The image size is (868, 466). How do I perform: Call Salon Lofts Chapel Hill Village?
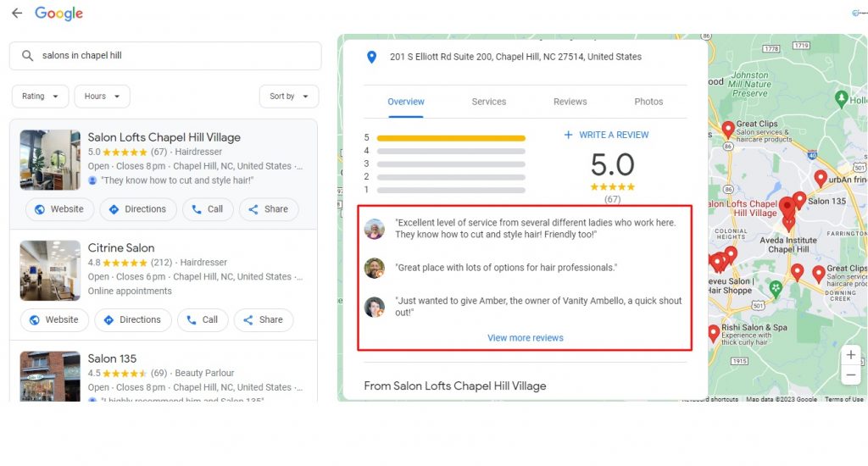point(208,209)
